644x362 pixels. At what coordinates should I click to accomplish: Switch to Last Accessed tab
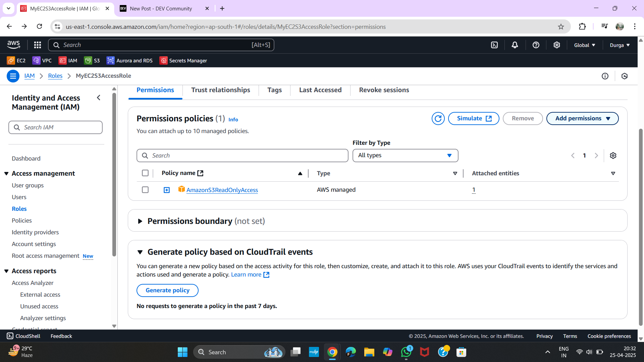[x=320, y=90]
